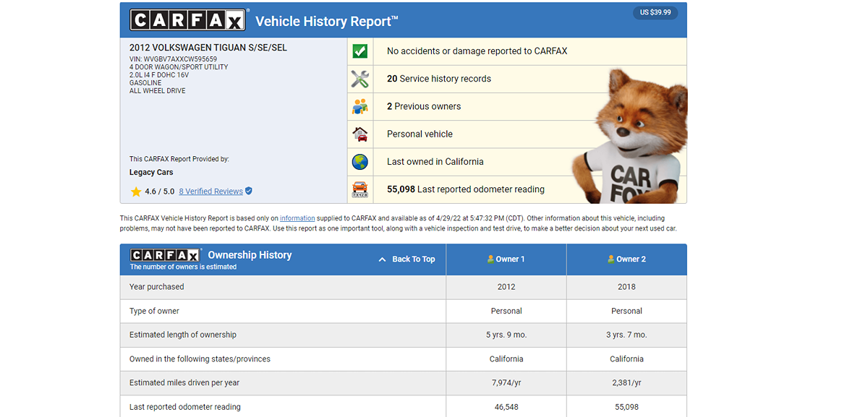868x417 pixels.
Task: Click the blue verified shield badge
Action: (x=249, y=192)
